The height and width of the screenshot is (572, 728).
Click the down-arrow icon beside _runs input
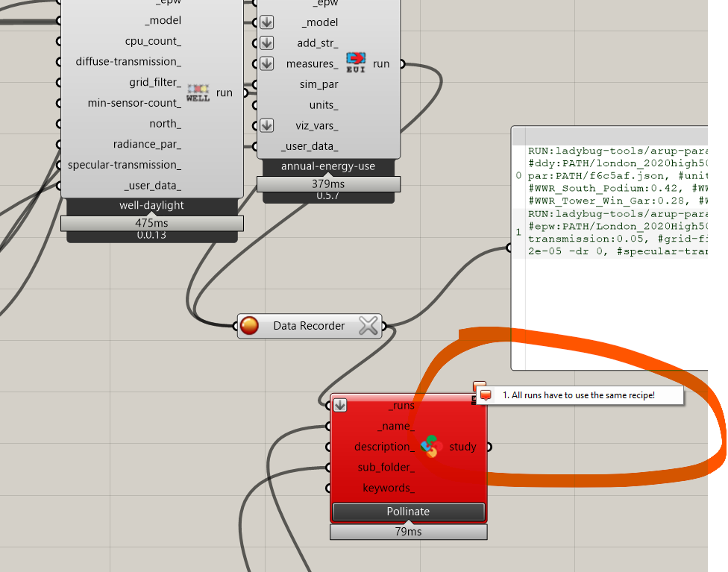coord(340,405)
